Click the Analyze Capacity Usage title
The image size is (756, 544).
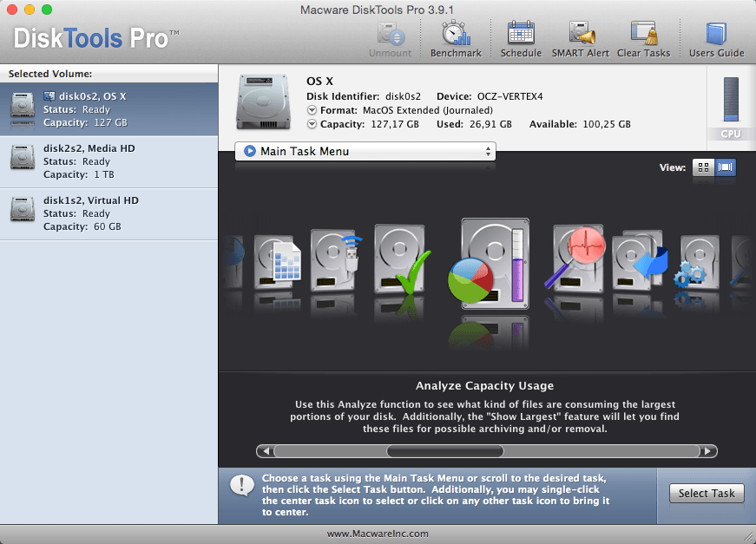484,385
